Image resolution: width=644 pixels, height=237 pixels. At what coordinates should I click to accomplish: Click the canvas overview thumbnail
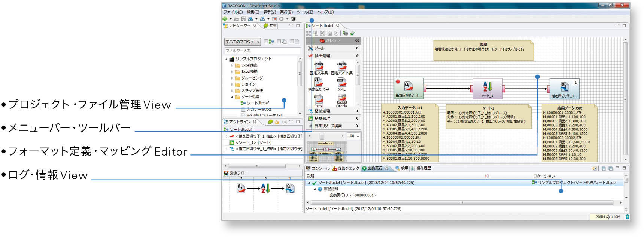pyautogui.click(x=327, y=151)
